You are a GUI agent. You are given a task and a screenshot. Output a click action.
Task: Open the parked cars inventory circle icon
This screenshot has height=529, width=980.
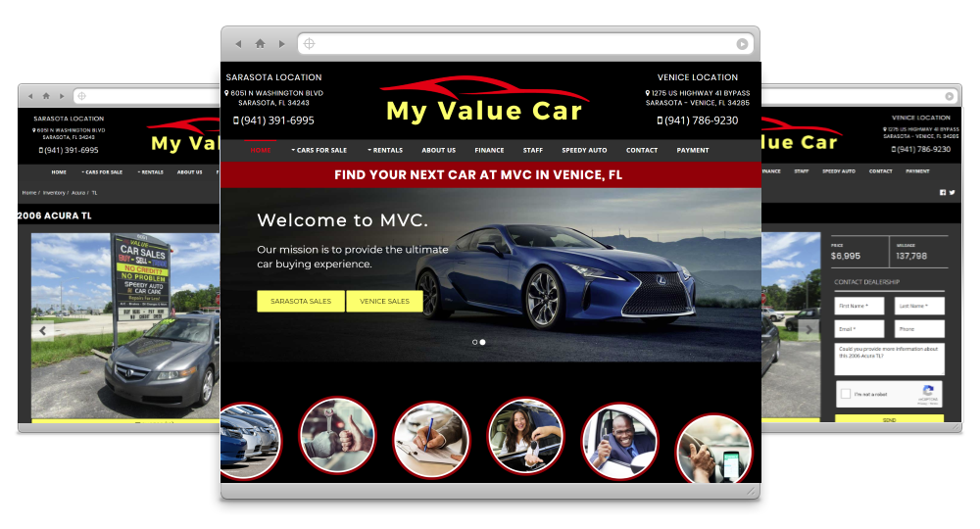click(x=250, y=441)
